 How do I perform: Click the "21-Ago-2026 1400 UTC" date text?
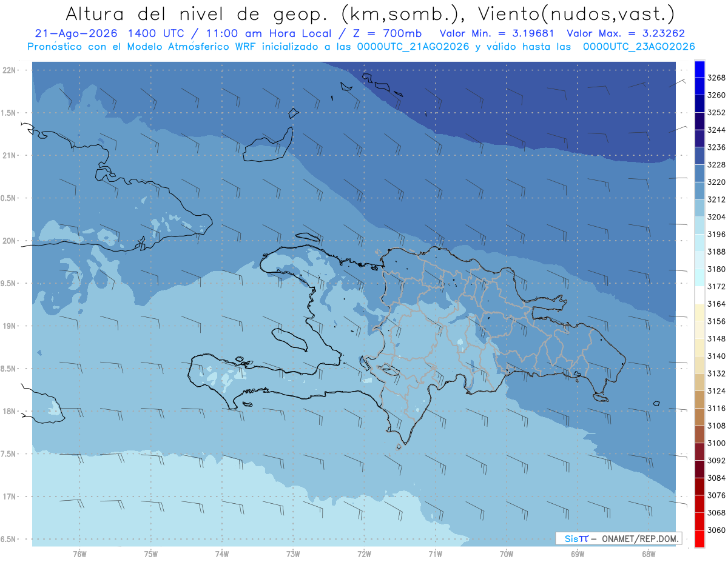[113, 34]
